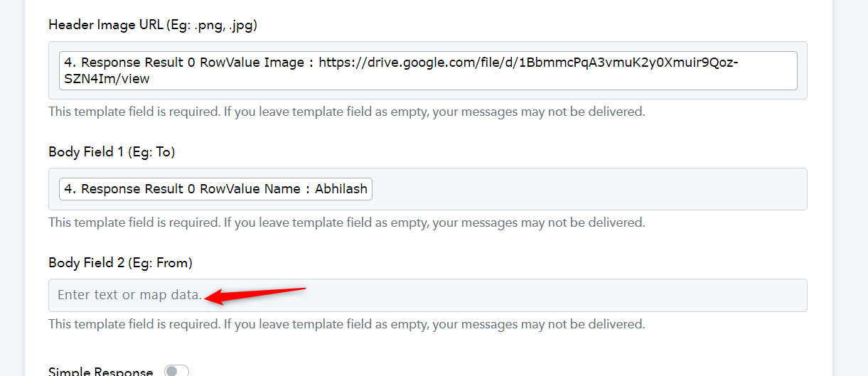868x376 pixels.
Task: Click the Google Drive link text in header field
Action: click(528, 63)
